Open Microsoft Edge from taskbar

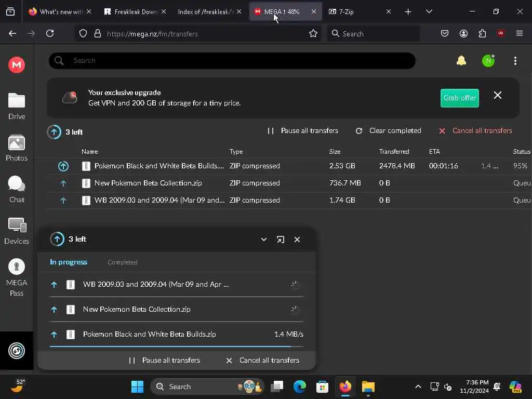pyautogui.click(x=300, y=387)
